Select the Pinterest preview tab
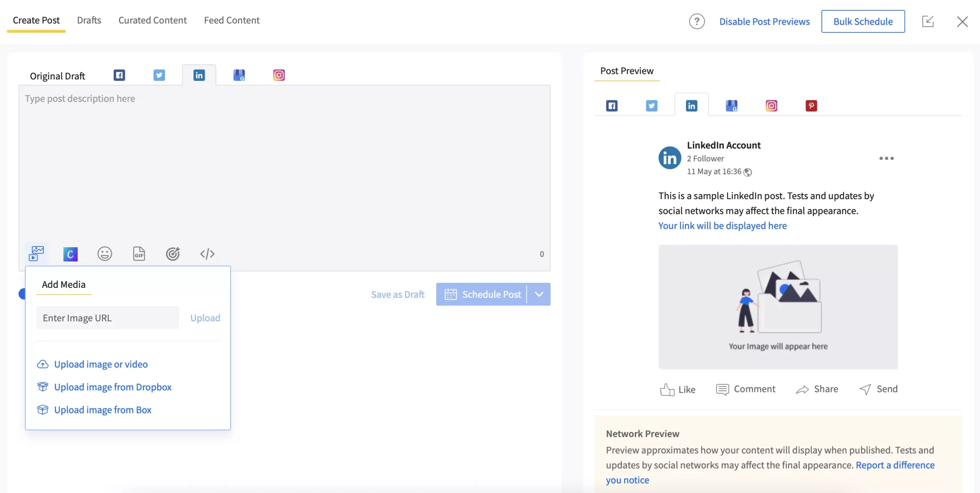This screenshot has width=980, height=493. click(812, 105)
